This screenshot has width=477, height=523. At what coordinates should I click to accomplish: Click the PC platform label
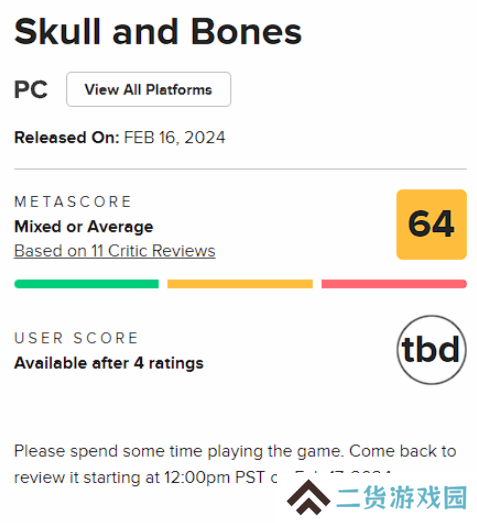(x=31, y=89)
